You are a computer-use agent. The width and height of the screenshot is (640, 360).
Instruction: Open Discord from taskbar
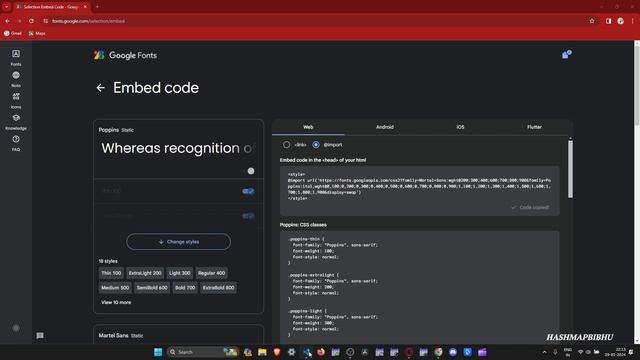453,352
